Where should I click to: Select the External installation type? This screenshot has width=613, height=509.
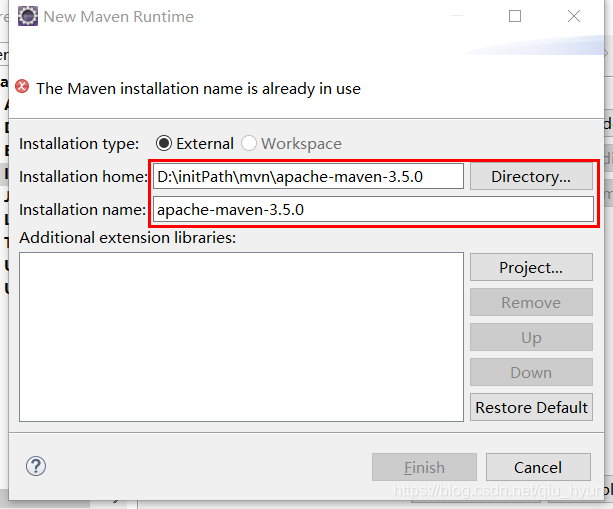pos(195,143)
